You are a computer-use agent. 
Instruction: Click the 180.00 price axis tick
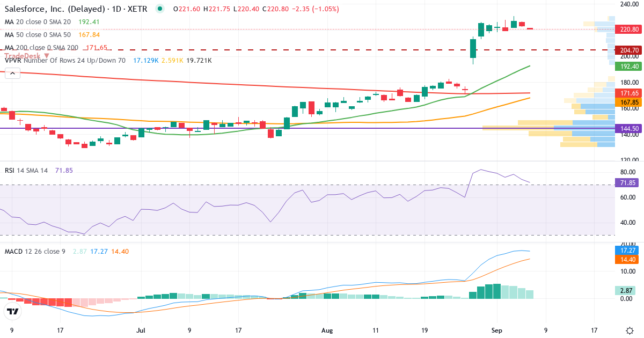pyautogui.click(x=628, y=82)
